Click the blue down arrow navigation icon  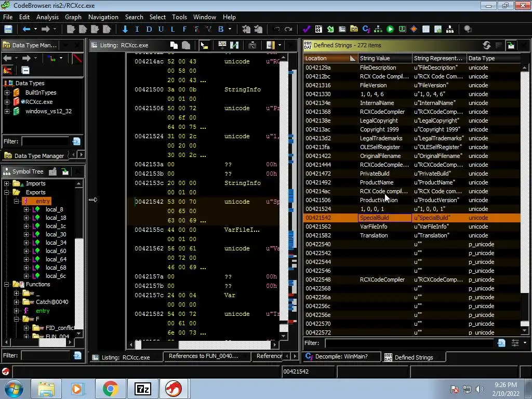click(x=125, y=29)
